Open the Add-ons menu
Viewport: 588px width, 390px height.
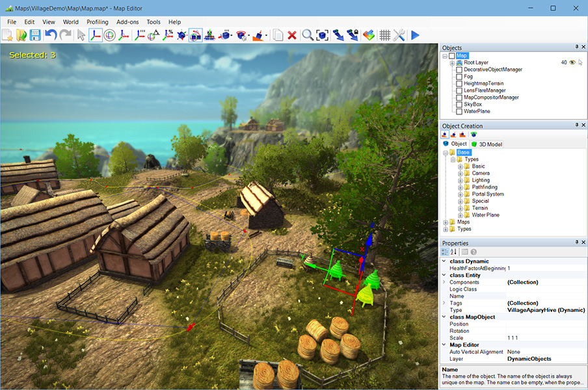tap(127, 22)
